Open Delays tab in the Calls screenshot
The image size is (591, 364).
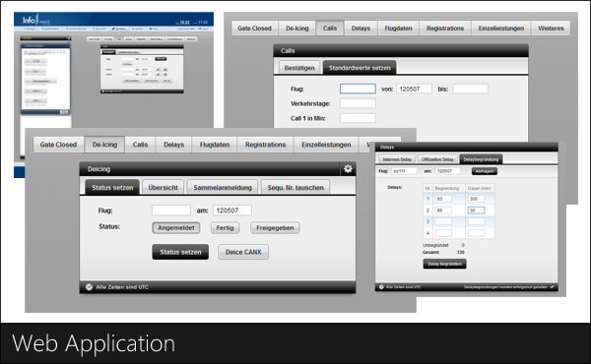[361, 29]
